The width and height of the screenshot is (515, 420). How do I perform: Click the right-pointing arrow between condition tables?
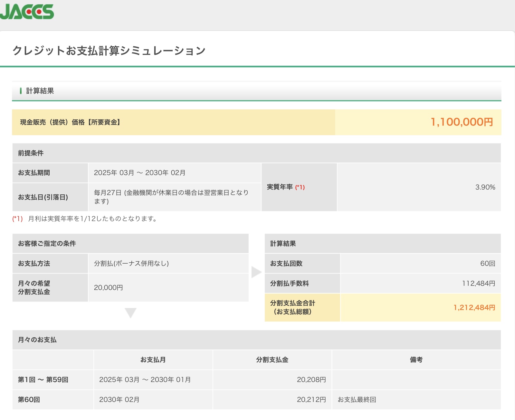[256, 272]
